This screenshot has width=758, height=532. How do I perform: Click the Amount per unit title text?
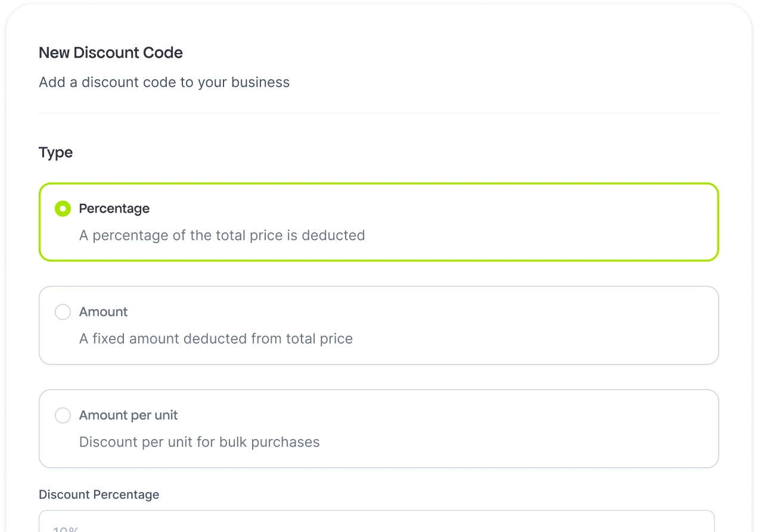[x=128, y=415]
